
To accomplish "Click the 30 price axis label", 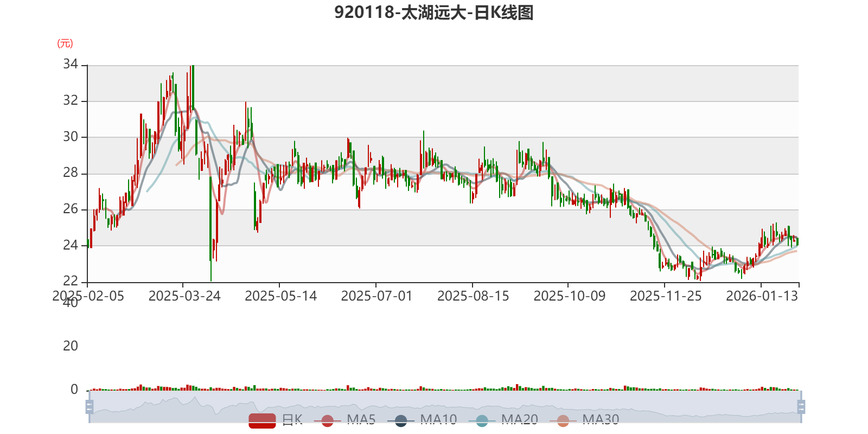I will (71, 137).
